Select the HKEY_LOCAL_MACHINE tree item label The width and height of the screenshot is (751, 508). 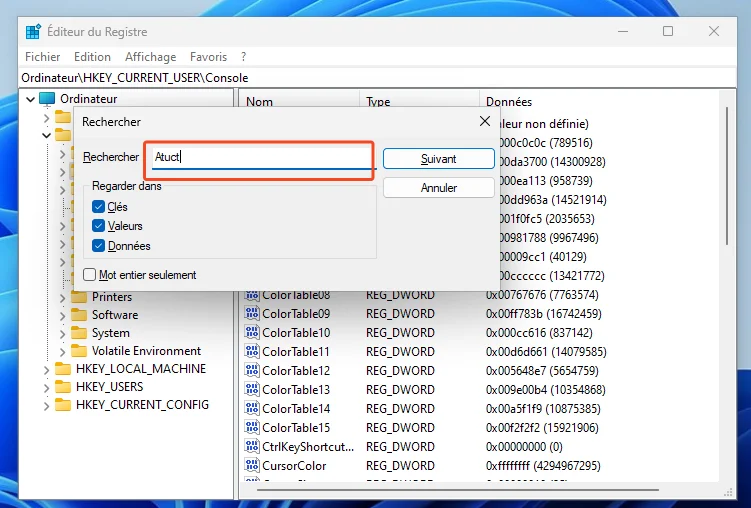(x=141, y=369)
